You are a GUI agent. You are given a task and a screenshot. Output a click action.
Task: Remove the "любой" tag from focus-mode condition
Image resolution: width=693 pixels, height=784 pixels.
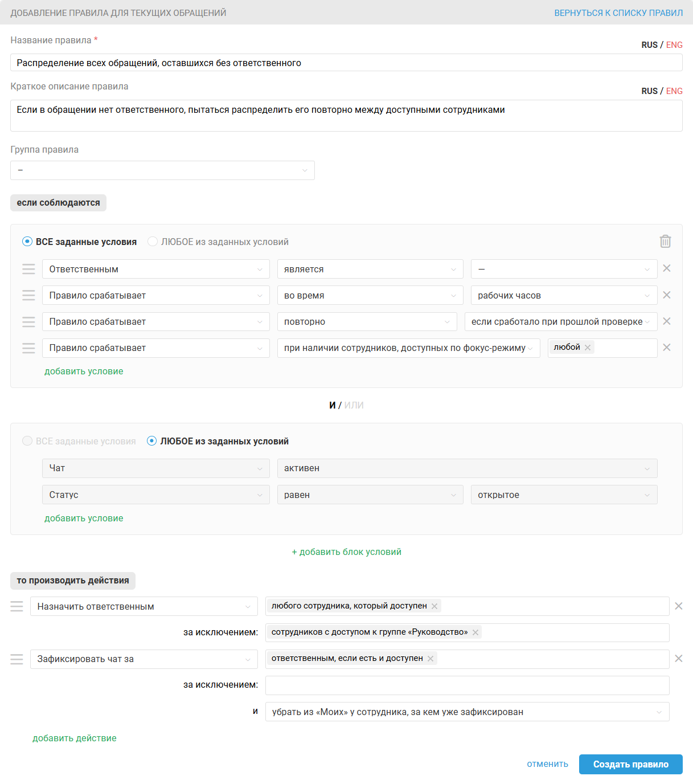588,348
